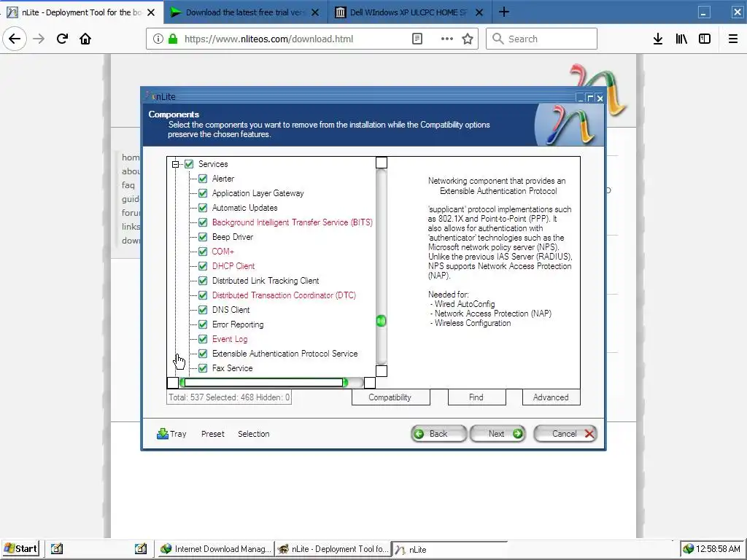Click the horizontal scrollbar thumb under the tree
747x560 pixels.
click(263, 382)
